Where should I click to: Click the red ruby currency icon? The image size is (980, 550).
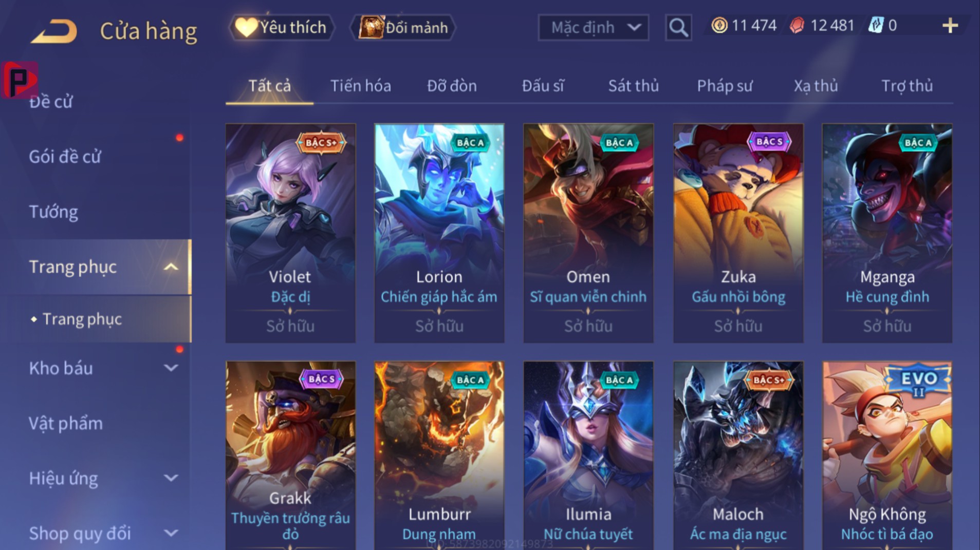click(x=797, y=25)
